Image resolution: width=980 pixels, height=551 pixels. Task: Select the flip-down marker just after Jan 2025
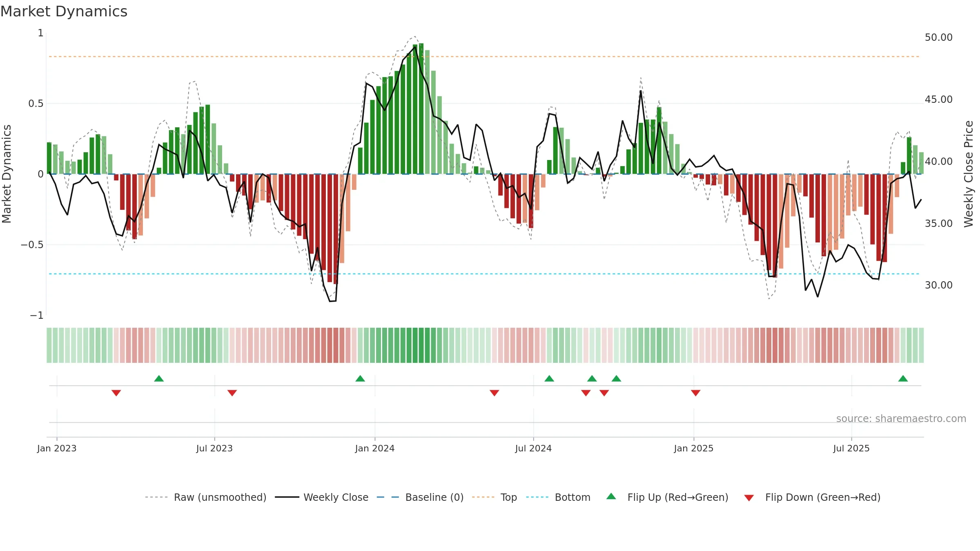pos(696,393)
